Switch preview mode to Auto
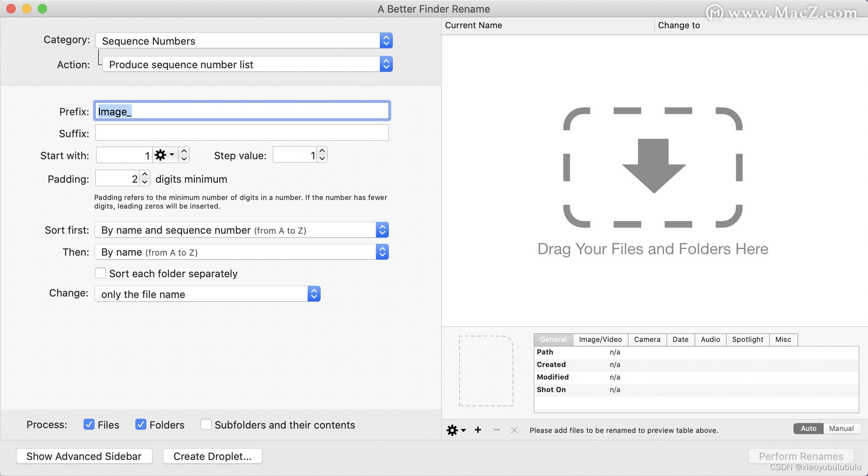 pos(808,429)
